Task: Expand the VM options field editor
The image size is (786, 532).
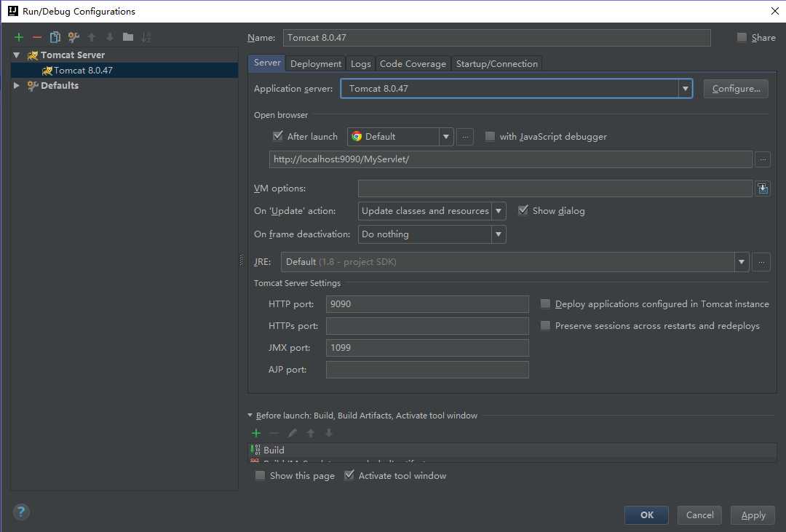Action: pyautogui.click(x=762, y=188)
